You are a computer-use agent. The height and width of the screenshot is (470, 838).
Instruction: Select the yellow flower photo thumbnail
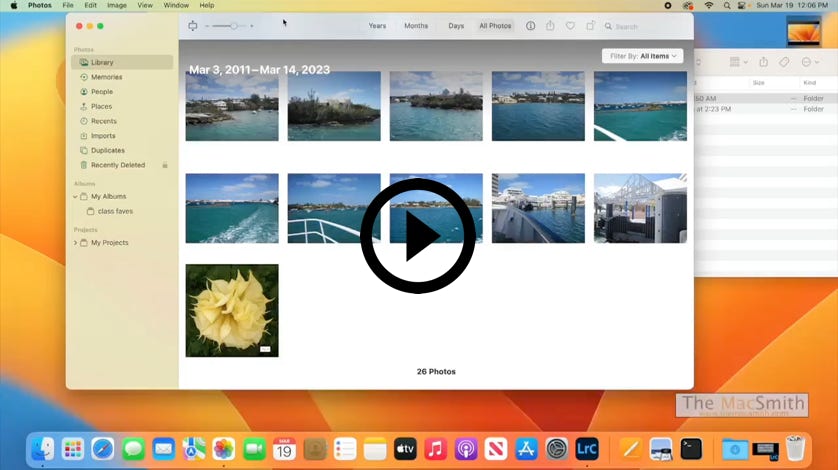[x=232, y=310]
